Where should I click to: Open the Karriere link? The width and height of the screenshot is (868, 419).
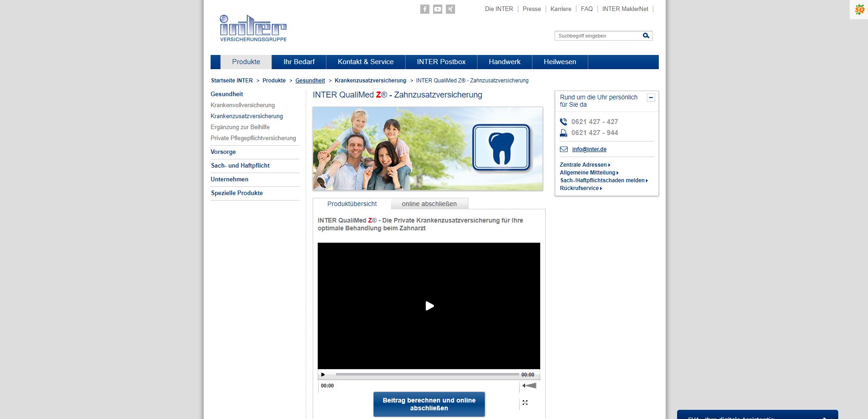561,9
